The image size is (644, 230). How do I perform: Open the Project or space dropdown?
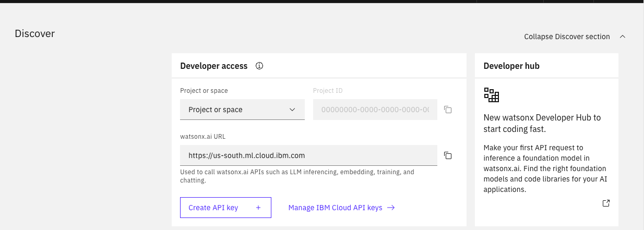point(242,110)
